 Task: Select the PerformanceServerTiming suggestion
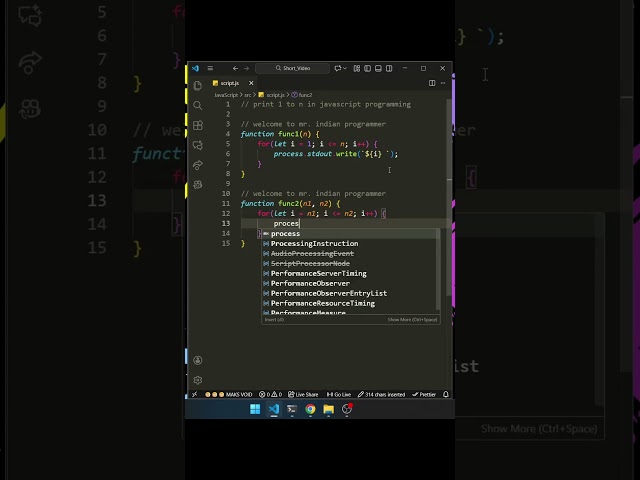pos(349,273)
